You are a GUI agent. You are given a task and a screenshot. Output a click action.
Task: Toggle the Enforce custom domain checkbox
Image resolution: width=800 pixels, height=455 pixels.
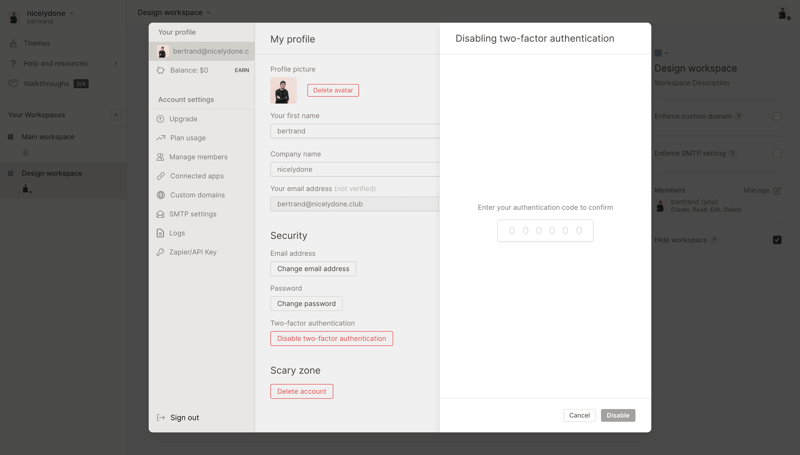click(x=777, y=116)
